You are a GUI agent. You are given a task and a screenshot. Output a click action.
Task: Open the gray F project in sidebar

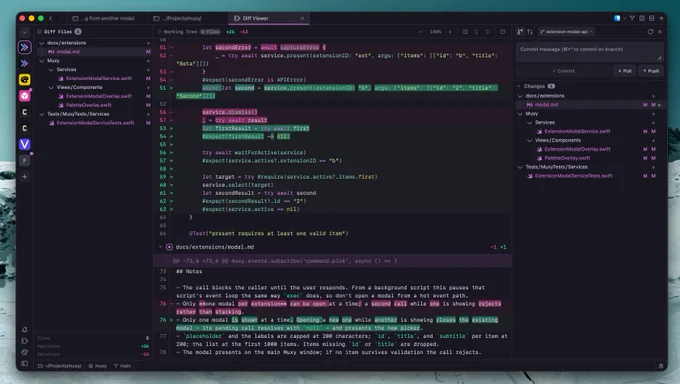click(x=25, y=161)
